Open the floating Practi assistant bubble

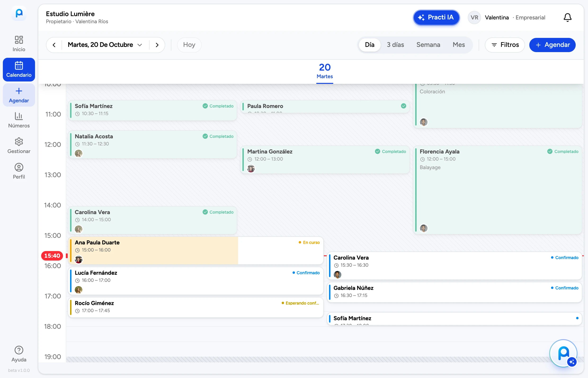563,353
